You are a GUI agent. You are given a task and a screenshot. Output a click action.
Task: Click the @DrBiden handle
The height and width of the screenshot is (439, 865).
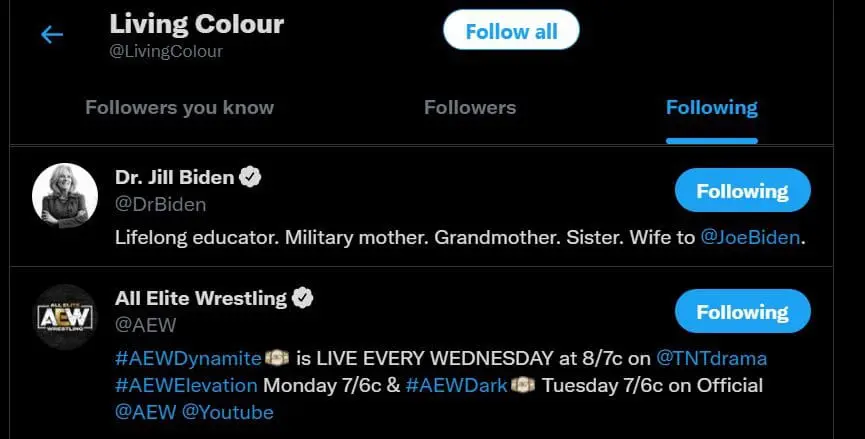pyautogui.click(x=161, y=204)
